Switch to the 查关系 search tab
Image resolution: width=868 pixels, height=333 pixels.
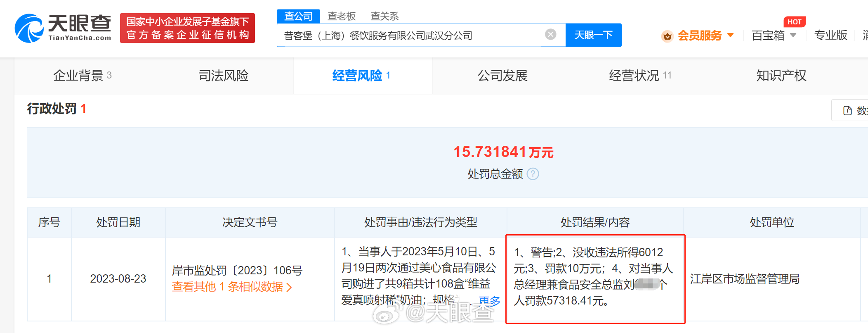tap(384, 16)
